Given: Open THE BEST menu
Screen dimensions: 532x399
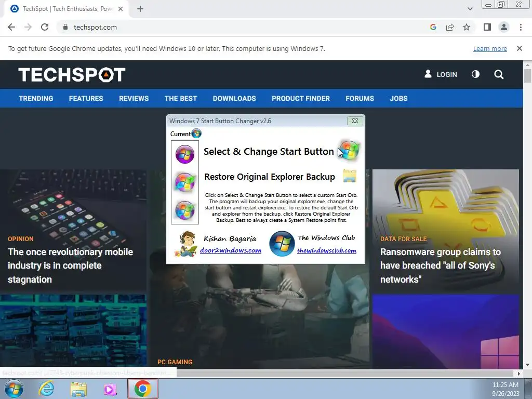Looking at the screenshot, I should pyautogui.click(x=181, y=98).
